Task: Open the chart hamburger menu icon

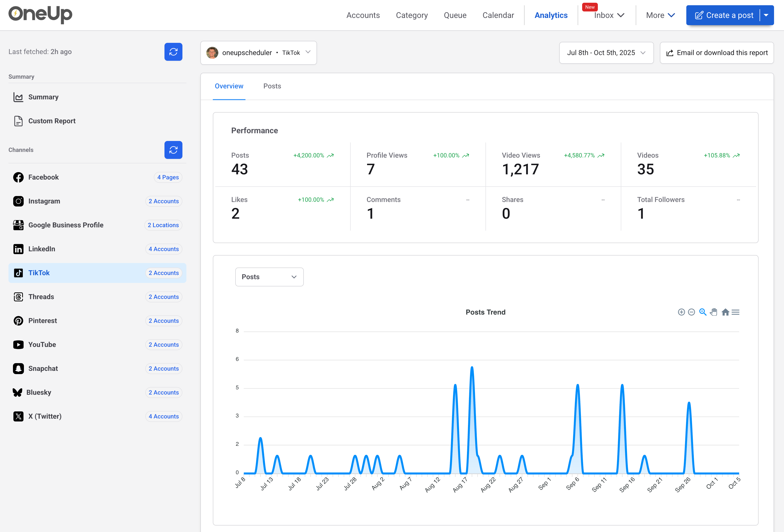Action: coord(736,312)
